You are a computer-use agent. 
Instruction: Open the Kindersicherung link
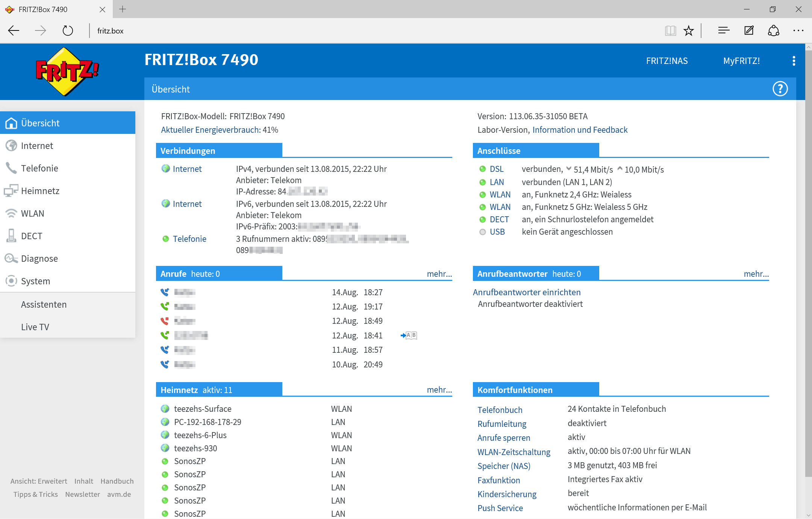[x=507, y=494]
